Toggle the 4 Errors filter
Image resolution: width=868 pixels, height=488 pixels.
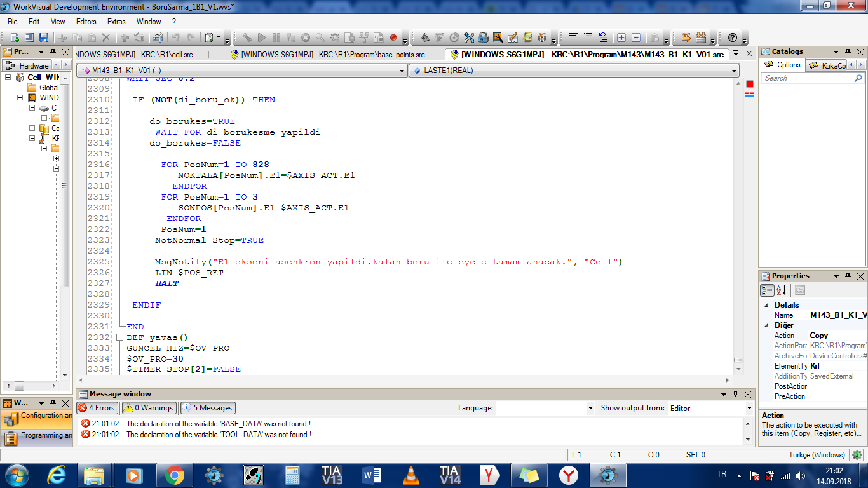click(97, 408)
